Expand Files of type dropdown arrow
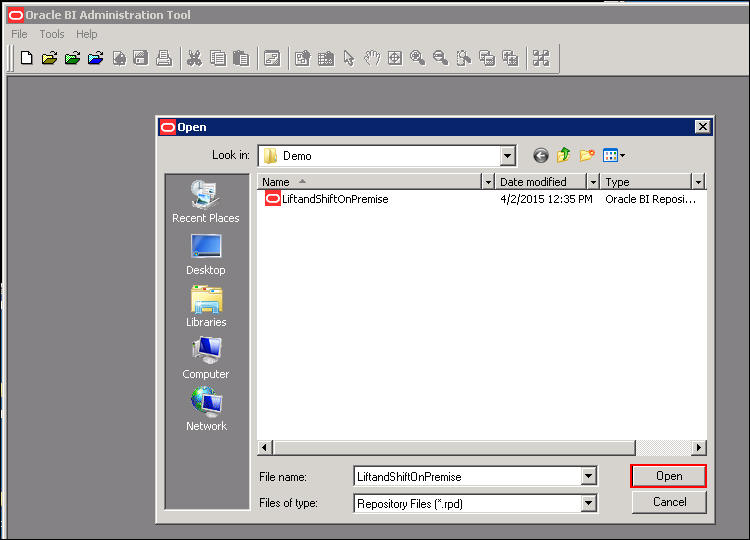750x540 pixels. coord(588,503)
